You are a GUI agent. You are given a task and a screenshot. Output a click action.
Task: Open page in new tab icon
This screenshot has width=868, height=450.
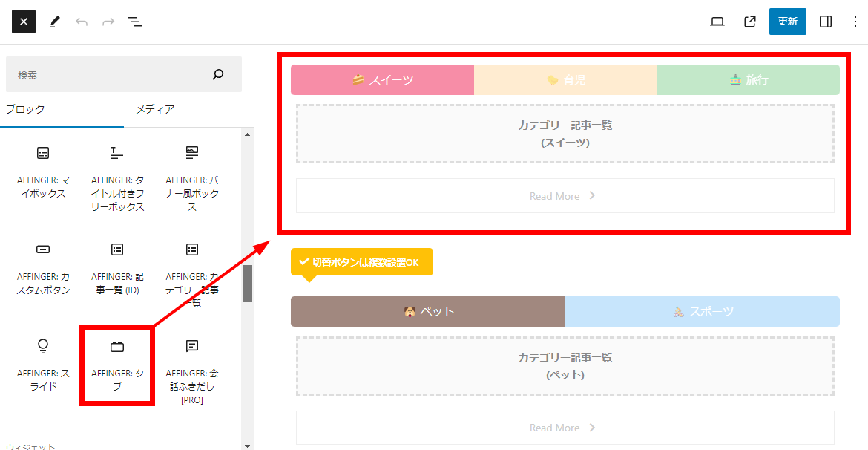click(x=750, y=22)
